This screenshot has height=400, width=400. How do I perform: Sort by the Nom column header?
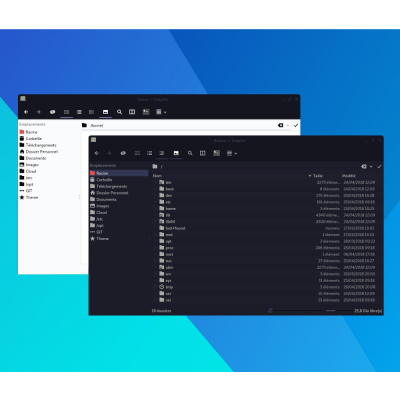click(157, 176)
